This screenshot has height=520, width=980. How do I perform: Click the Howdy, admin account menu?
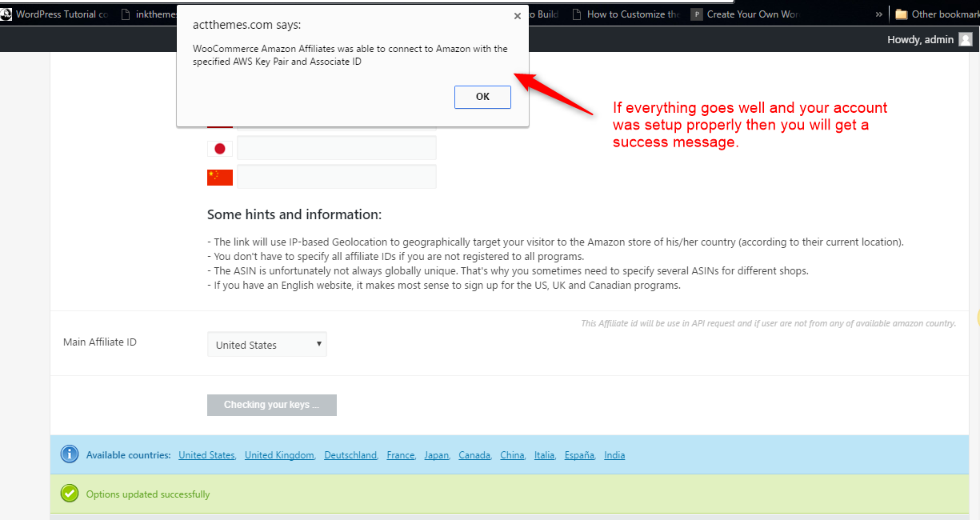(930, 39)
